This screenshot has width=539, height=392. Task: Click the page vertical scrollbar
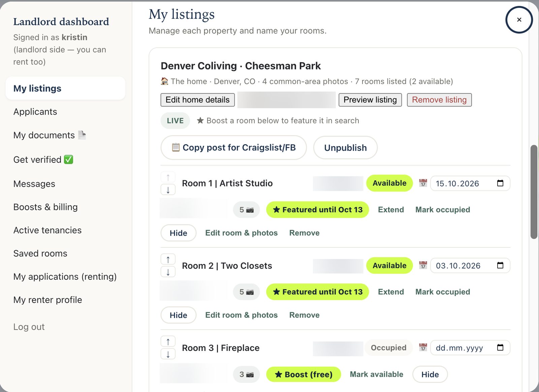pos(534,192)
